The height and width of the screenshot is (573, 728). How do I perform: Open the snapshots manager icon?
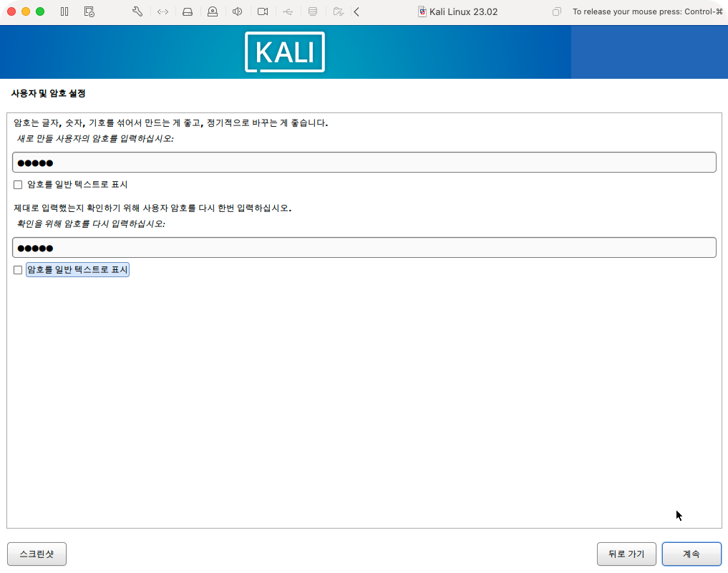(x=89, y=11)
